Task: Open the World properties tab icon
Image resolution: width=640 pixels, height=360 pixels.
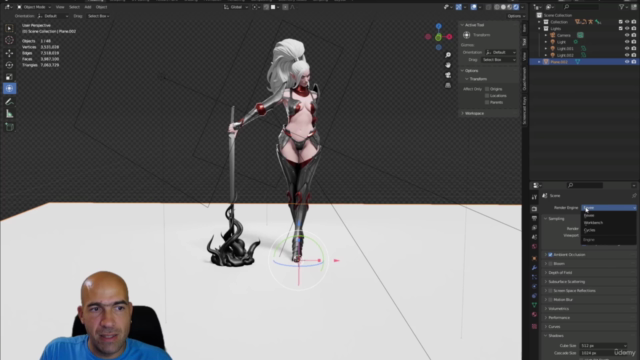Action: tap(534, 247)
